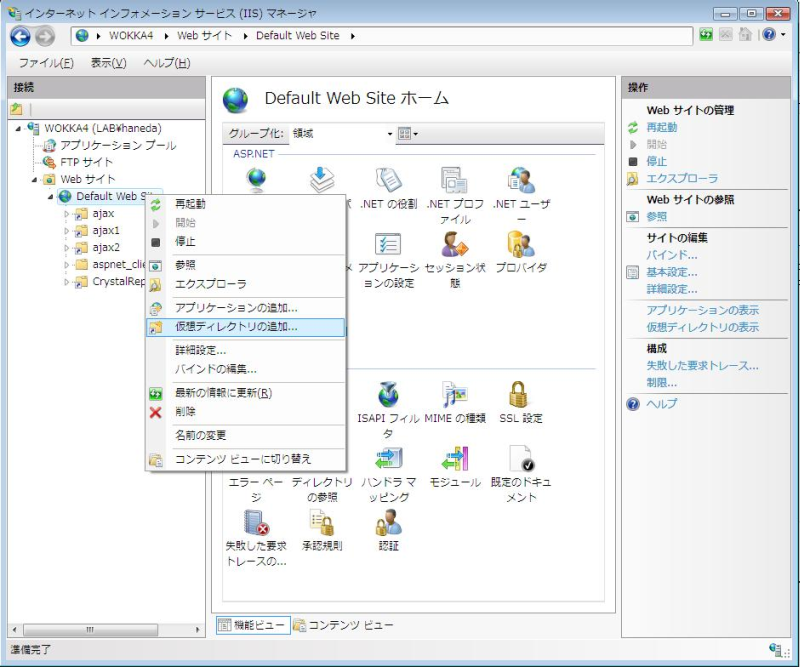Click the scrollbar right arrow in 接続 panel
The height and width of the screenshot is (667, 800).
(197, 630)
